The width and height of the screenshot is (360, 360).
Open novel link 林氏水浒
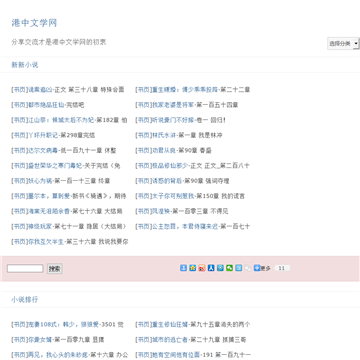(164, 135)
